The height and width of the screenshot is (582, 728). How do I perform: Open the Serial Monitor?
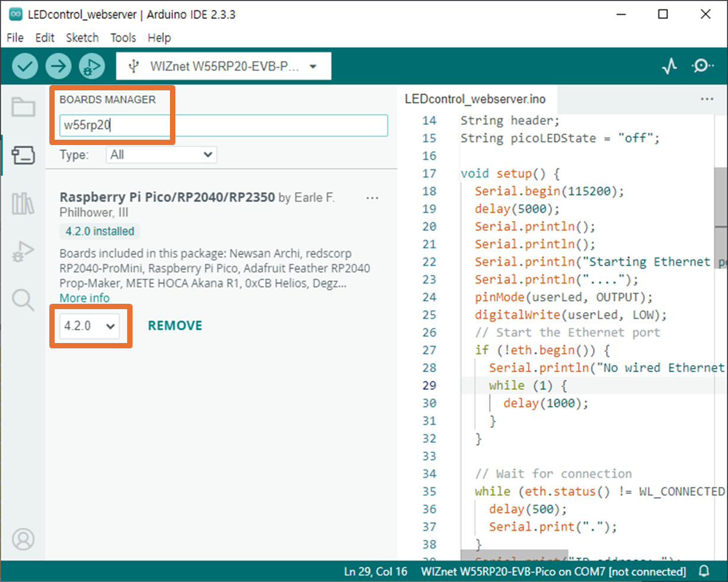702,66
